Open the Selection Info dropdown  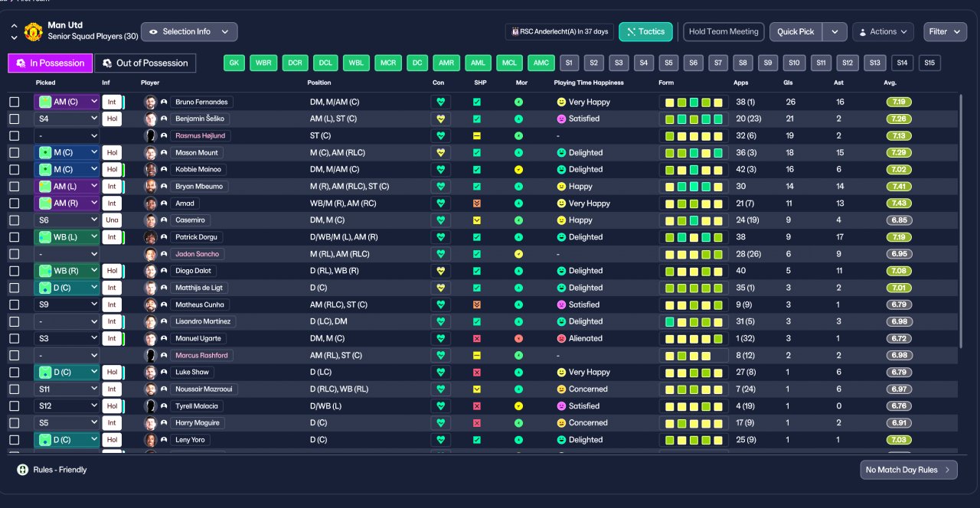point(189,31)
